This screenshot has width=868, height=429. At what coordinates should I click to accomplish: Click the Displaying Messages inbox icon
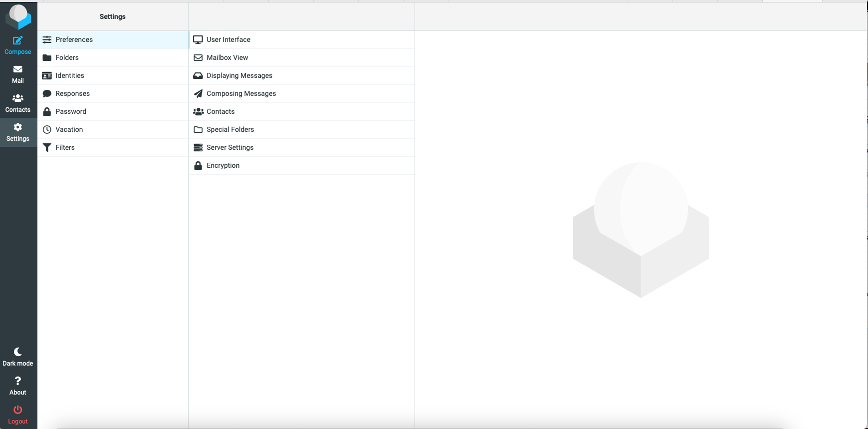pos(198,75)
